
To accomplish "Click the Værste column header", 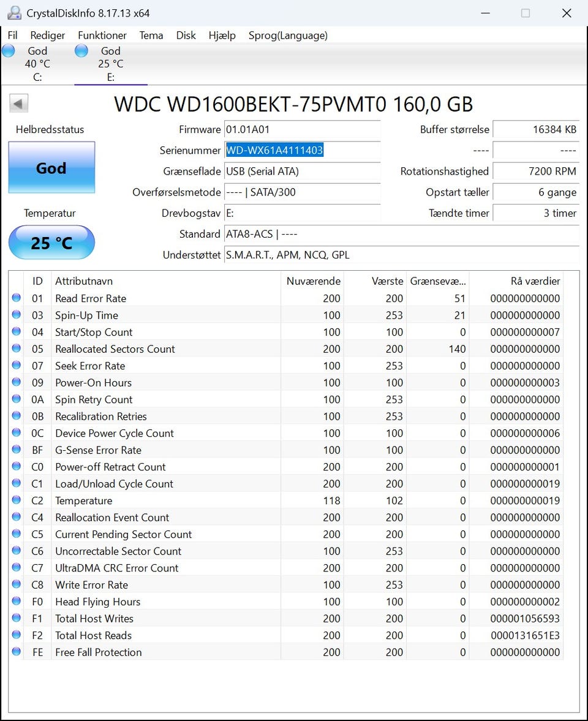I will click(375, 281).
